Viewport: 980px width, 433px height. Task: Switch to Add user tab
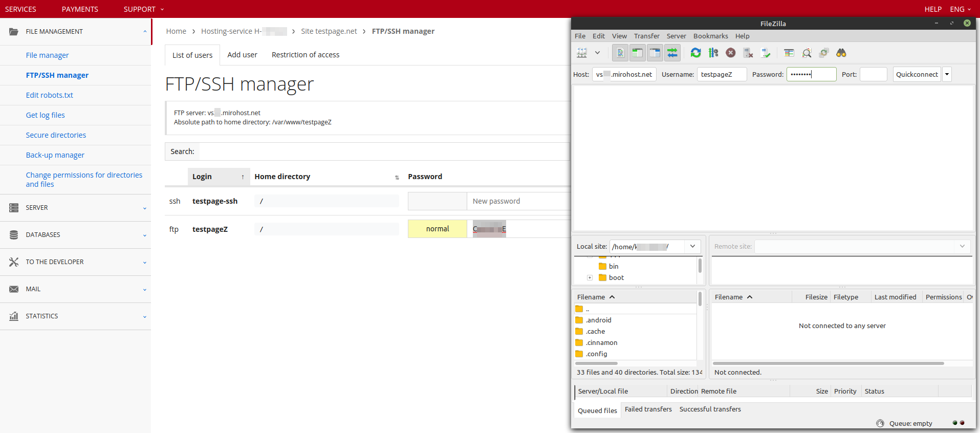[x=242, y=55]
